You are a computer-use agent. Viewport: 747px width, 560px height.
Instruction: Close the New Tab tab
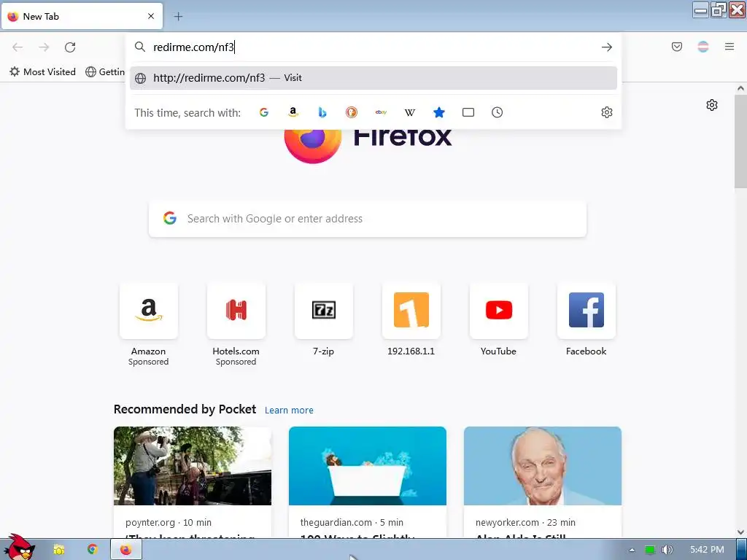pos(151,16)
